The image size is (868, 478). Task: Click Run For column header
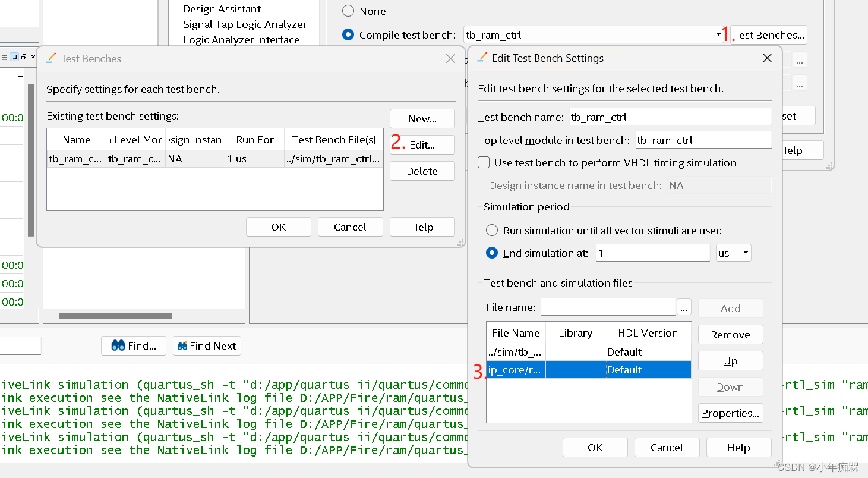click(255, 140)
